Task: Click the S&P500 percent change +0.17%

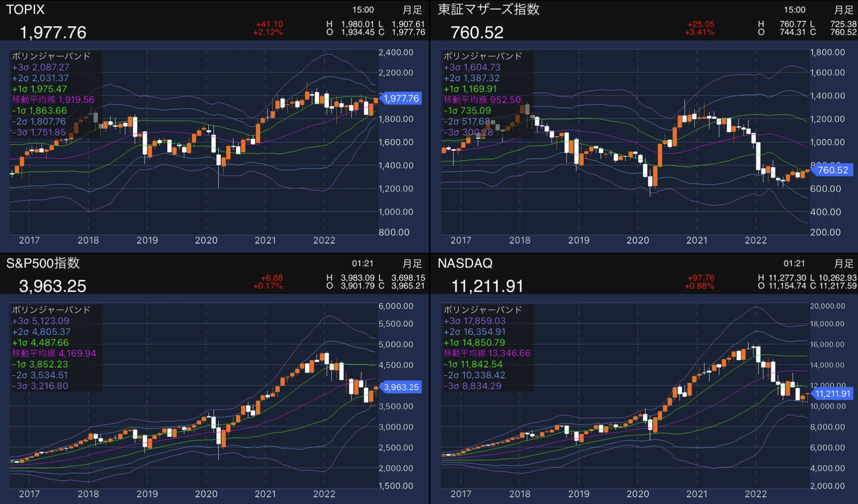Action: [268, 286]
